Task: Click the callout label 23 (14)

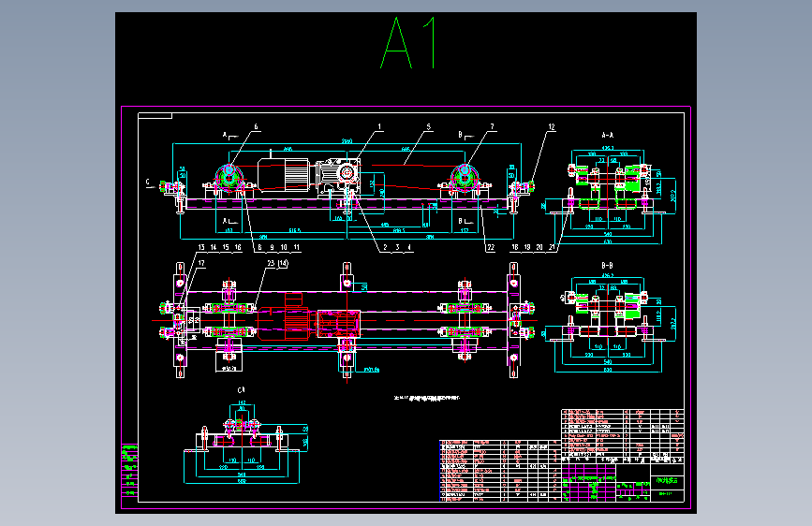Action: (277, 264)
